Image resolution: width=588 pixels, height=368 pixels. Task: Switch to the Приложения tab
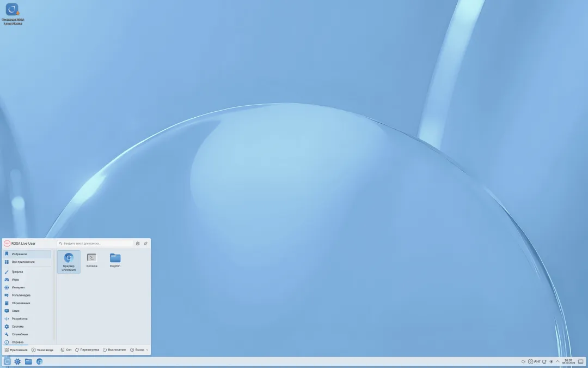[x=16, y=349]
